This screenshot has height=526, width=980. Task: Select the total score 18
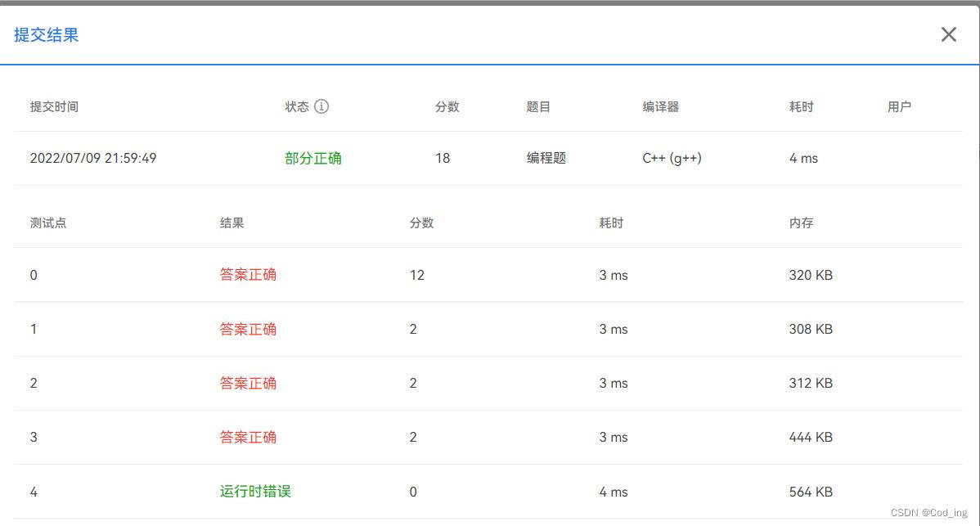(x=443, y=158)
